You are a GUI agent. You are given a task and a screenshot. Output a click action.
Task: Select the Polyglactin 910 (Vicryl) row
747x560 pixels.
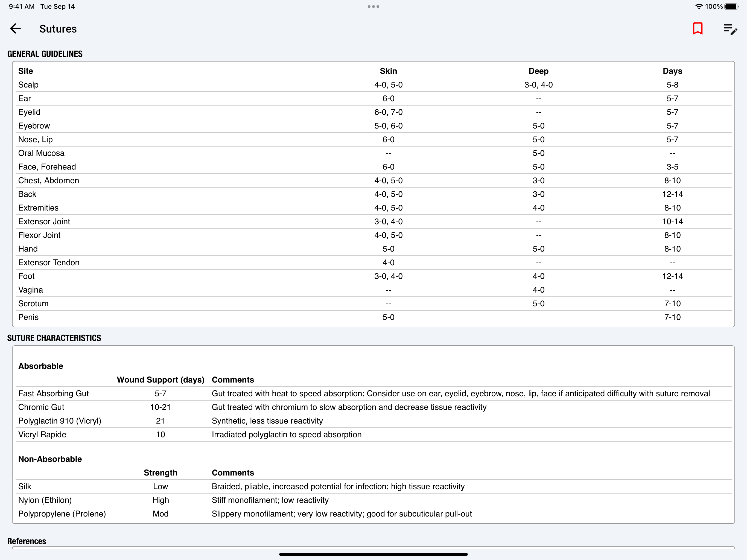tap(60, 421)
